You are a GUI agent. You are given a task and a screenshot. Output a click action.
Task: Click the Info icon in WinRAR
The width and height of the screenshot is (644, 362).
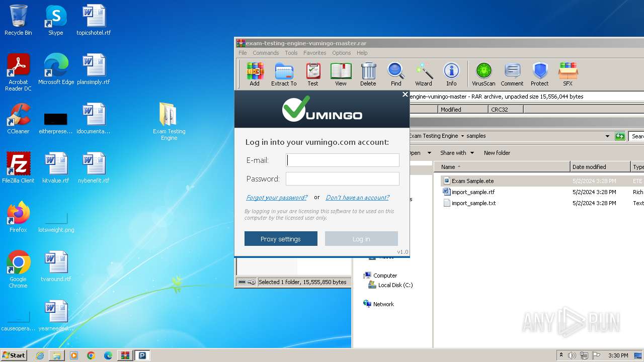[451, 74]
